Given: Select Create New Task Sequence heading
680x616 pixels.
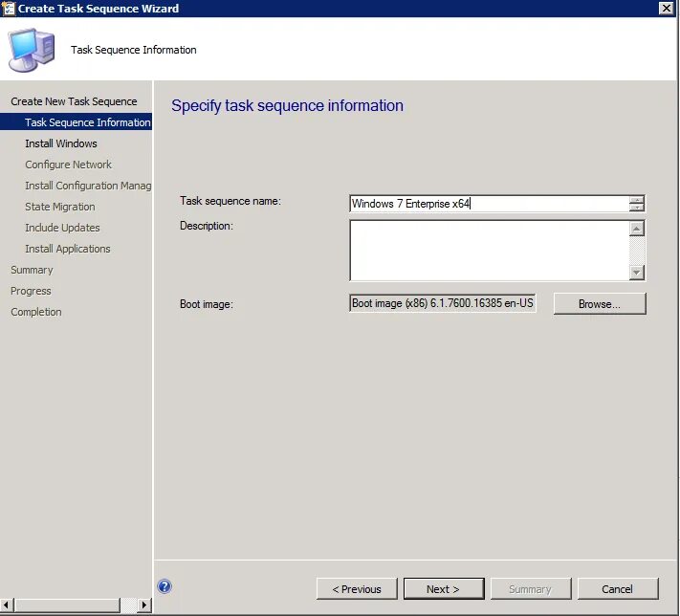Looking at the screenshot, I should point(74,101).
